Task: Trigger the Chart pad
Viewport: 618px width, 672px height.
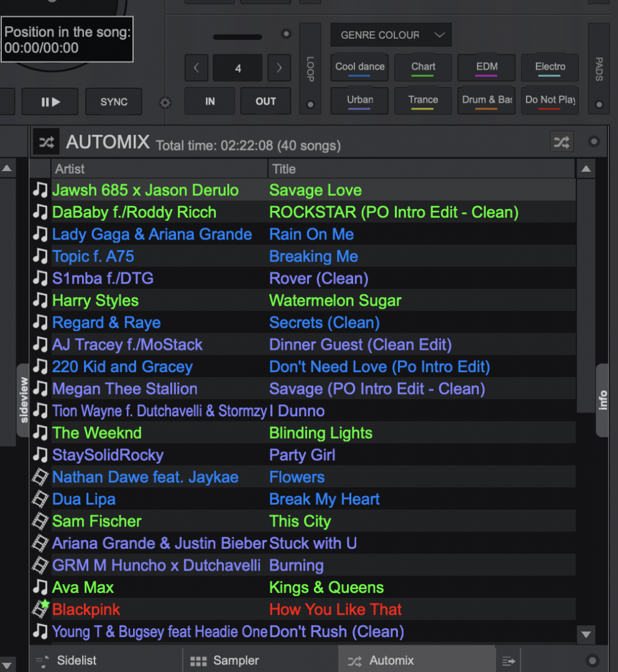Action: 423,67
